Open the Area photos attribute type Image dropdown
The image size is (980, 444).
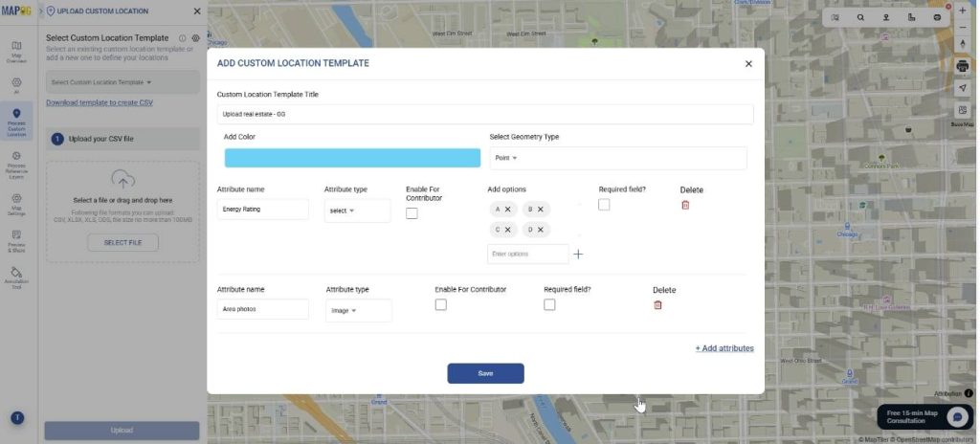click(x=359, y=311)
